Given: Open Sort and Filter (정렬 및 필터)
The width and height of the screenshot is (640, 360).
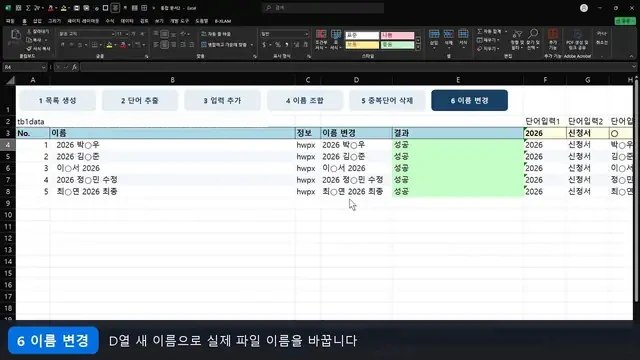Looking at the screenshot, I should tap(518, 40).
